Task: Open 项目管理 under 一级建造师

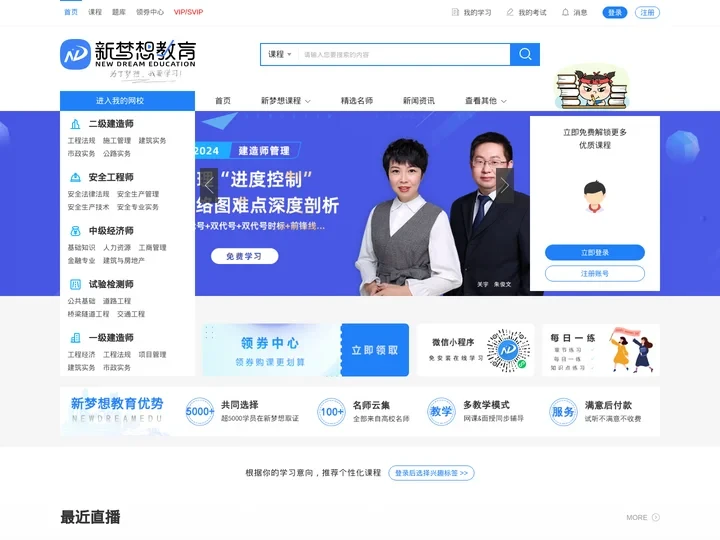Action: tap(152, 354)
